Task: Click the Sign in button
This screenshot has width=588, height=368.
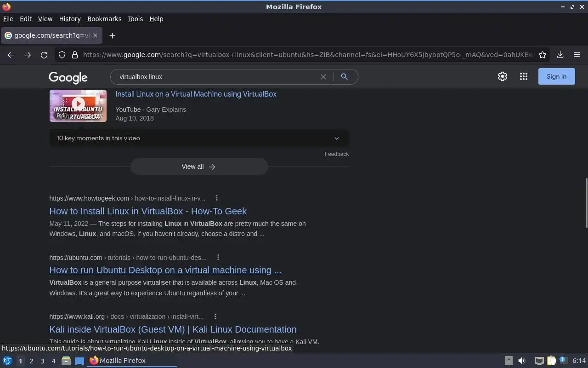Action: point(556,77)
